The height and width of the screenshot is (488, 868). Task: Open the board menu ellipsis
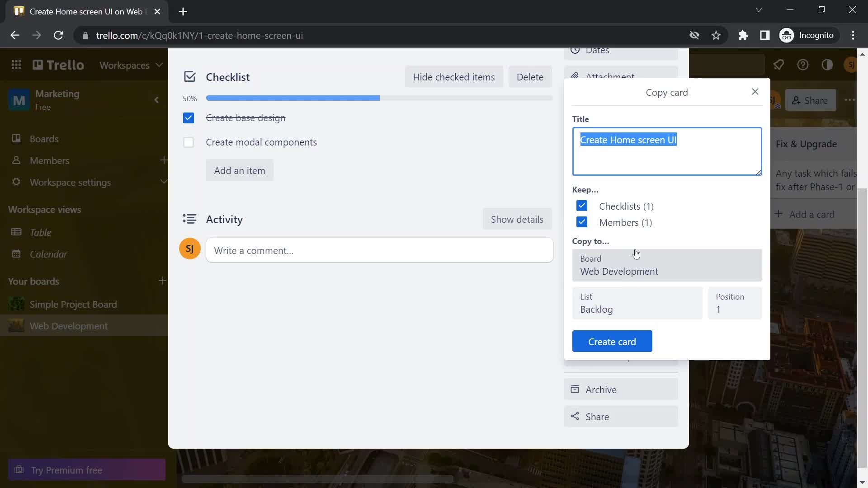click(x=850, y=100)
